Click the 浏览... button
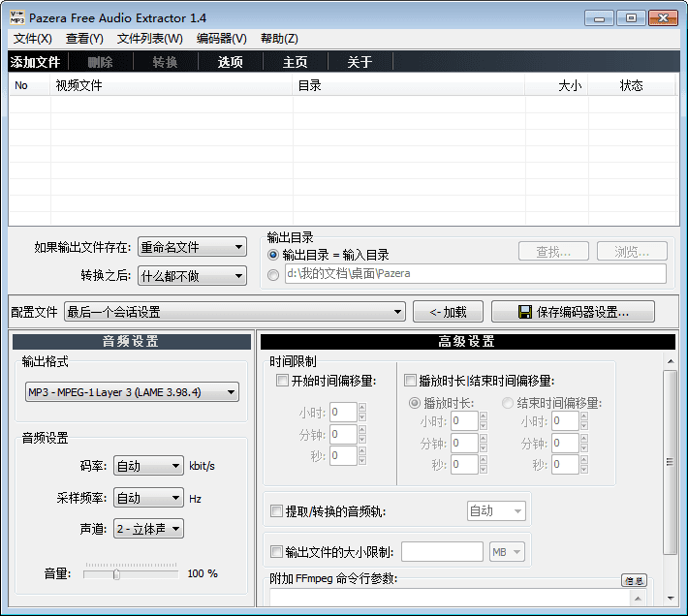The height and width of the screenshot is (616, 688). [x=632, y=252]
